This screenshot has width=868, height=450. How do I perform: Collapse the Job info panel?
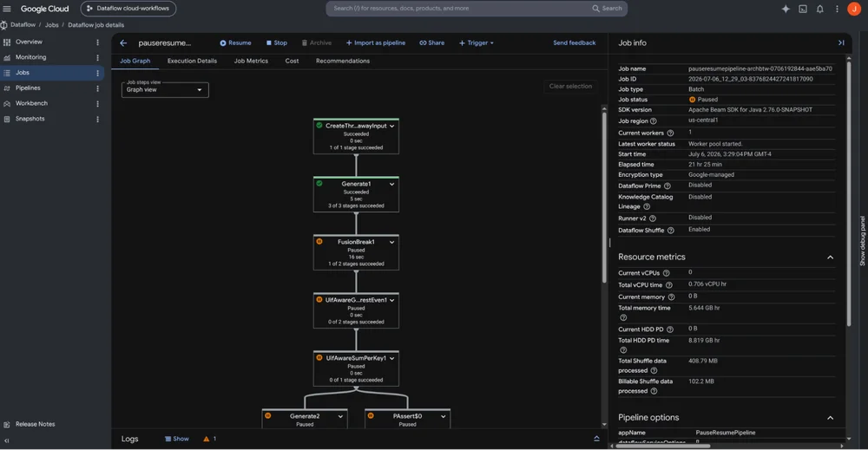click(841, 42)
